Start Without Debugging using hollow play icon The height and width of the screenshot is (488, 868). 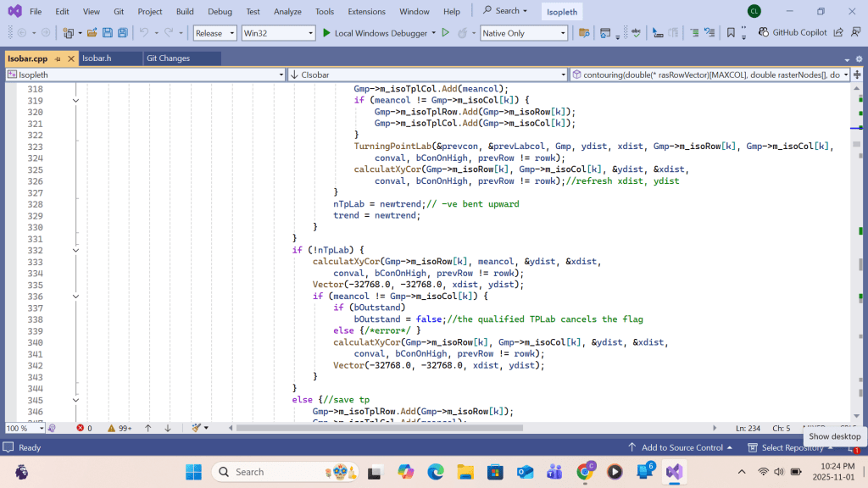445,33
